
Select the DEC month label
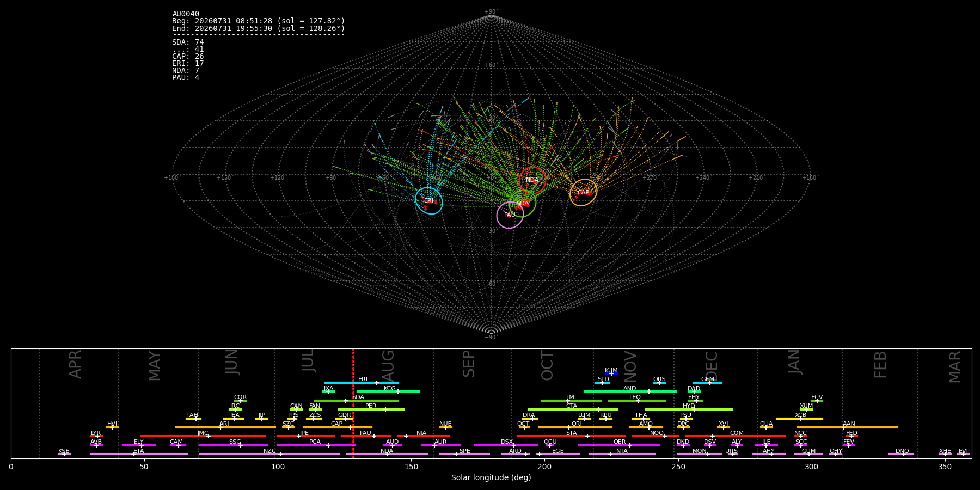[x=712, y=366]
